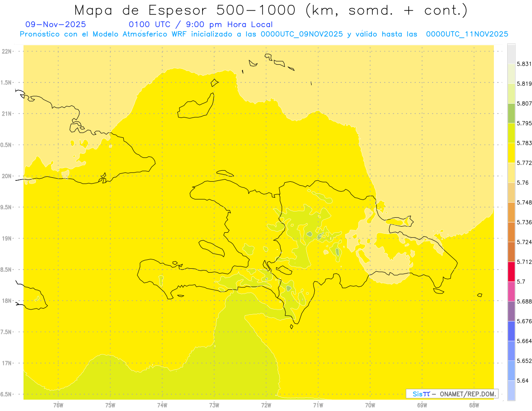Click the 75W longitude label
This screenshot has height=411, width=532.
click(110, 405)
